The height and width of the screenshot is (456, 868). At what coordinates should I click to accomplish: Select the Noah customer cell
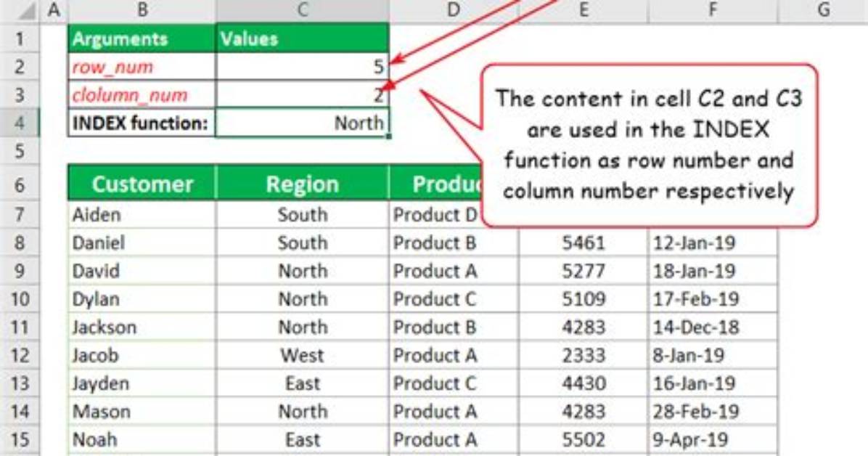coord(142,440)
